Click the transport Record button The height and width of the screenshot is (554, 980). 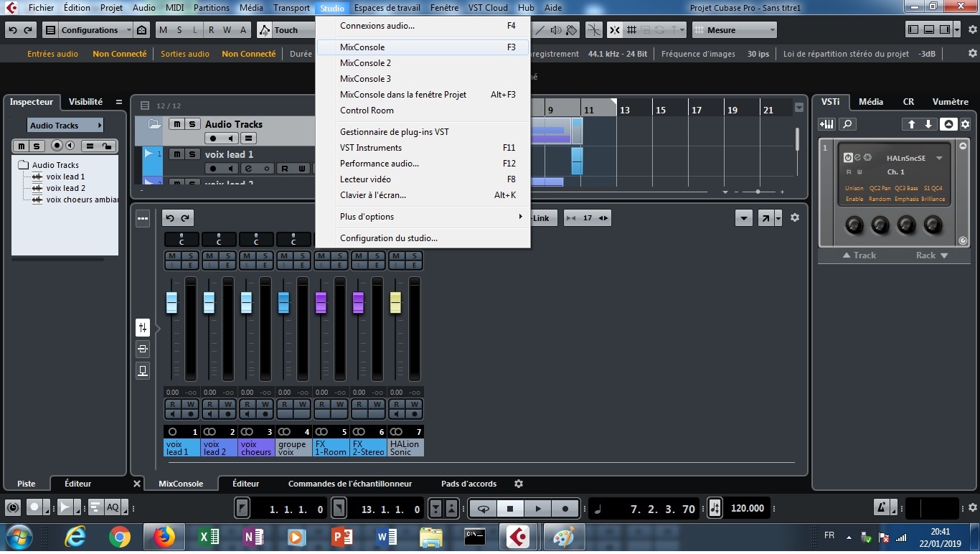coord(565,509)
